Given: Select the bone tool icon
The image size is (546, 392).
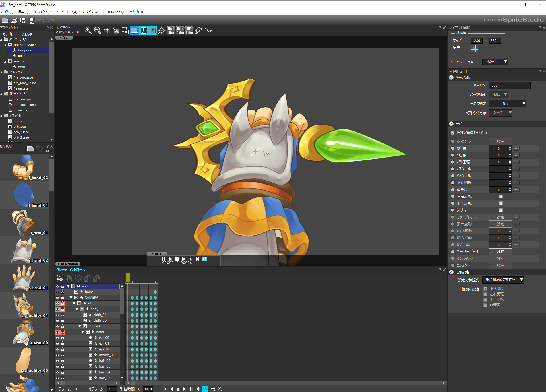Looking at the screenshot, I should click(x=199, y=30).
